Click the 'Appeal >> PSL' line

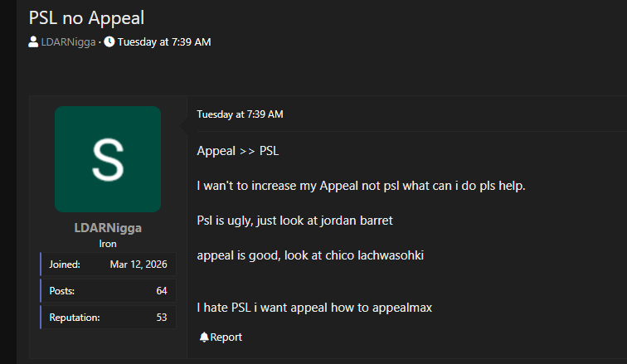(x=244, y=151)
